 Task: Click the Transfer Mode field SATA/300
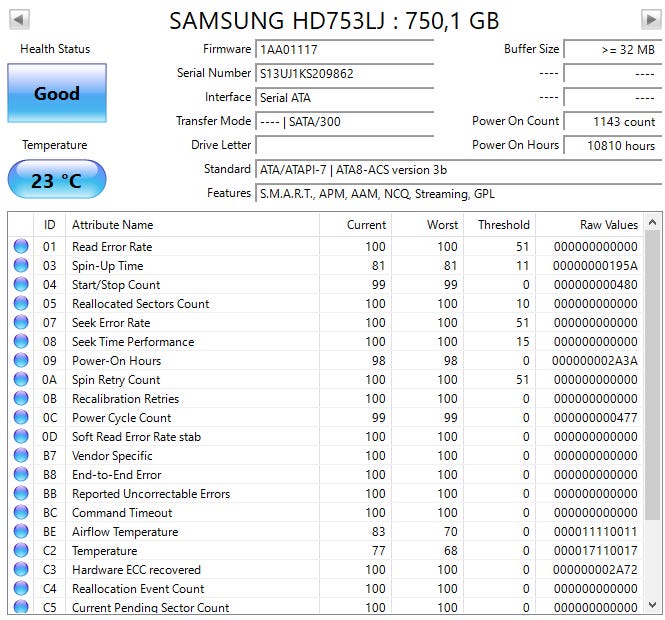tap(344, 122)
